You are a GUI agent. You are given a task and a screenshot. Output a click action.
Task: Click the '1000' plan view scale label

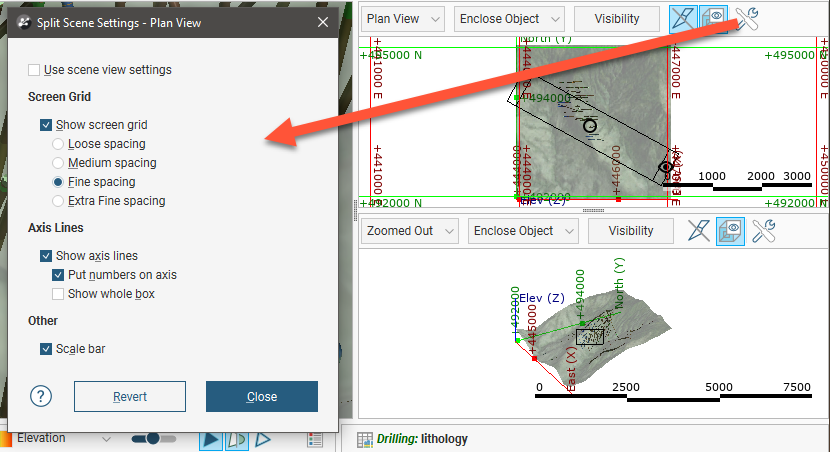pyautogui.click(x=711, y=176)
